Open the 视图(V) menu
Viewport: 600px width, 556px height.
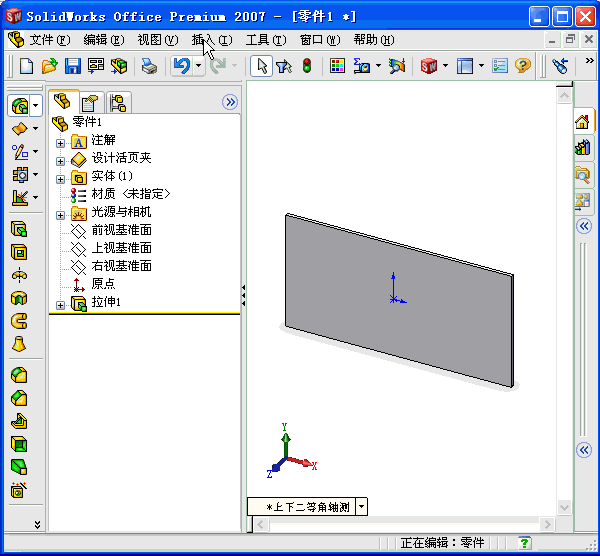click(158, 40)
